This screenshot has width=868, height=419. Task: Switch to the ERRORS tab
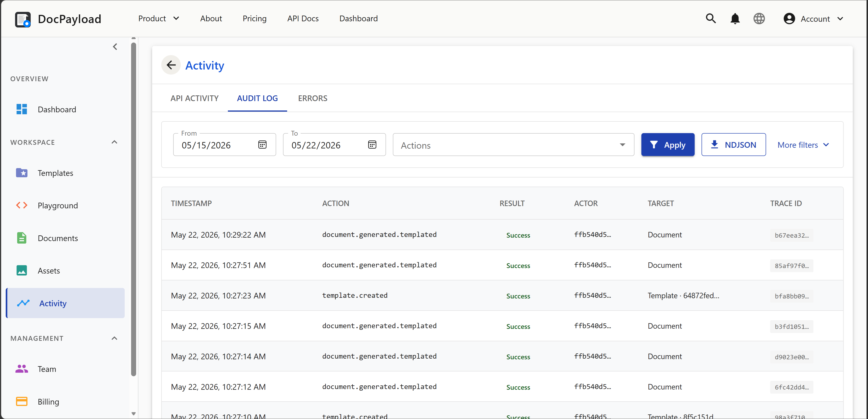[313, 98]
